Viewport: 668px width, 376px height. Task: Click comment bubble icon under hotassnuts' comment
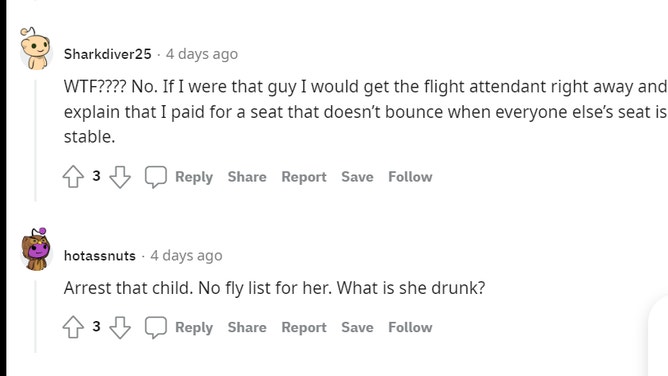[155, 327]
